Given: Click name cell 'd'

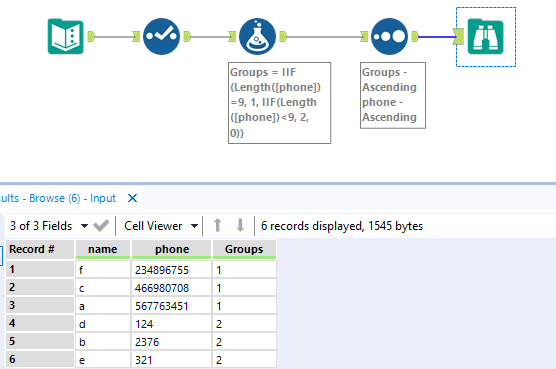Looking at the screenshot, I should coord(103,324).
